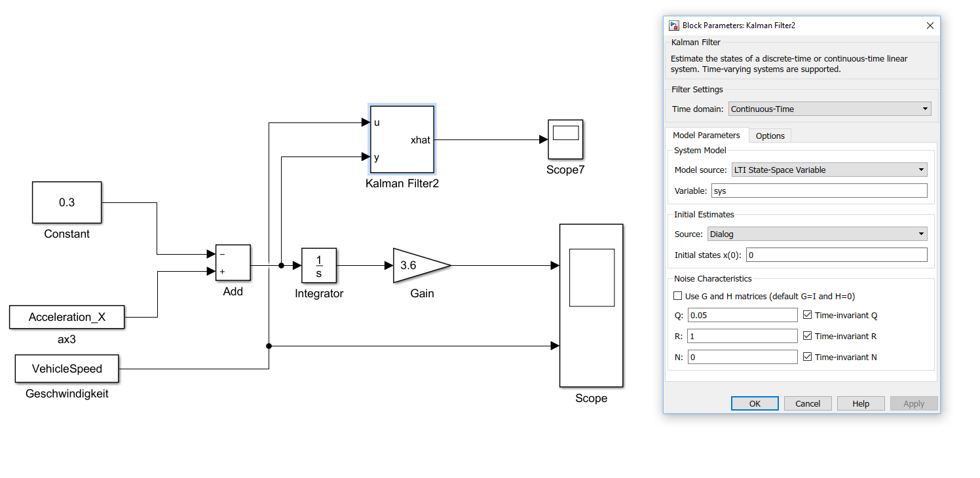Enable Use G and H matrices checkbox
This screenshot has height=478, width=980.
point(678,297)
